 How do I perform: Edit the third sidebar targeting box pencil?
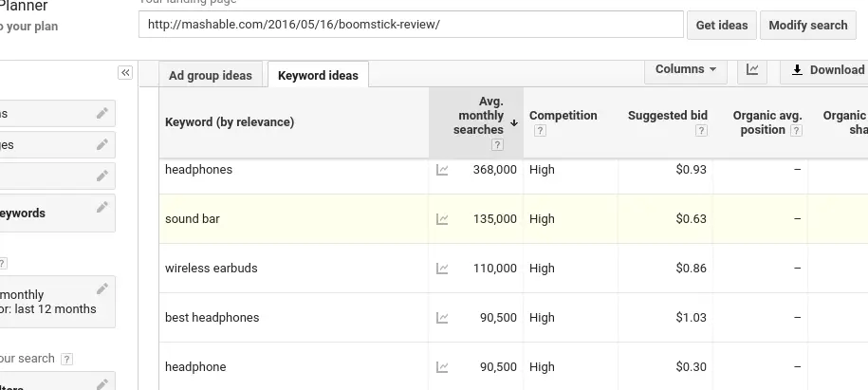pyautogui.click(x=102, y=176)
